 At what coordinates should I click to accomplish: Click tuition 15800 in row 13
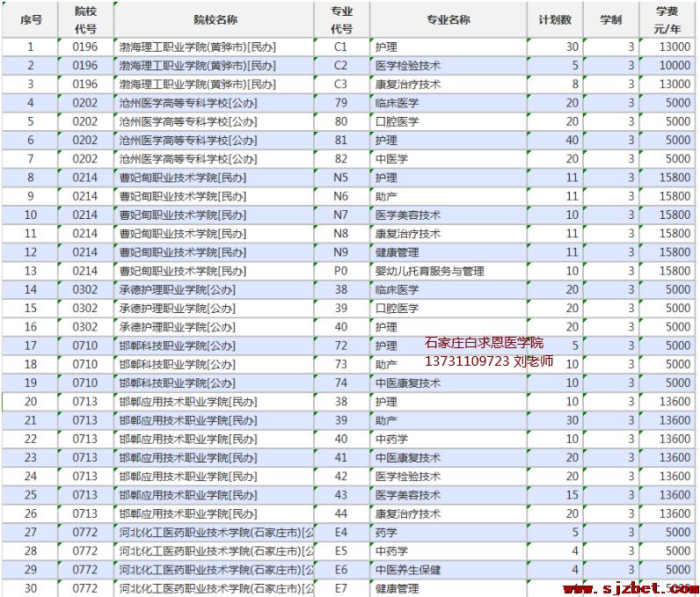(667, 271)
